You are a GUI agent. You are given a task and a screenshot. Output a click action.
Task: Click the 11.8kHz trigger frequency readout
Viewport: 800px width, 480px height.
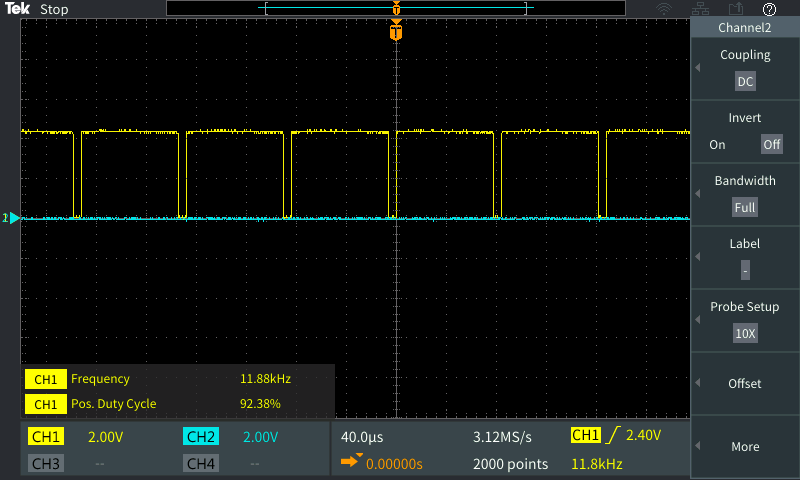pos(596,464)
